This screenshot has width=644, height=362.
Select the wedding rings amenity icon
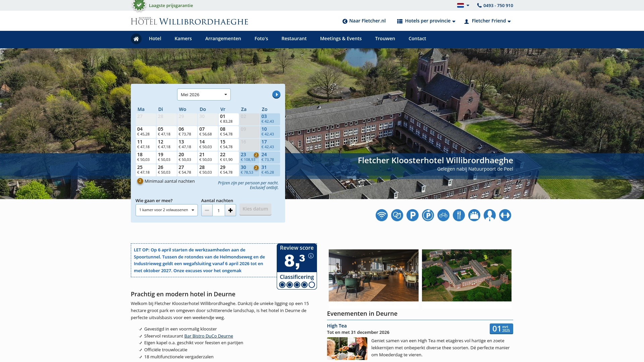(397, 215)
